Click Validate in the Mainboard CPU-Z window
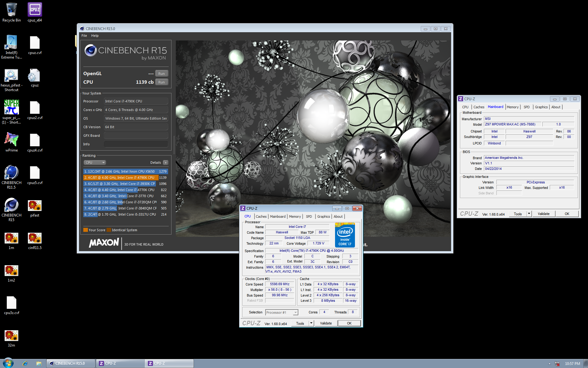Viewport: 588px width, 368px height. click(544, 214)
